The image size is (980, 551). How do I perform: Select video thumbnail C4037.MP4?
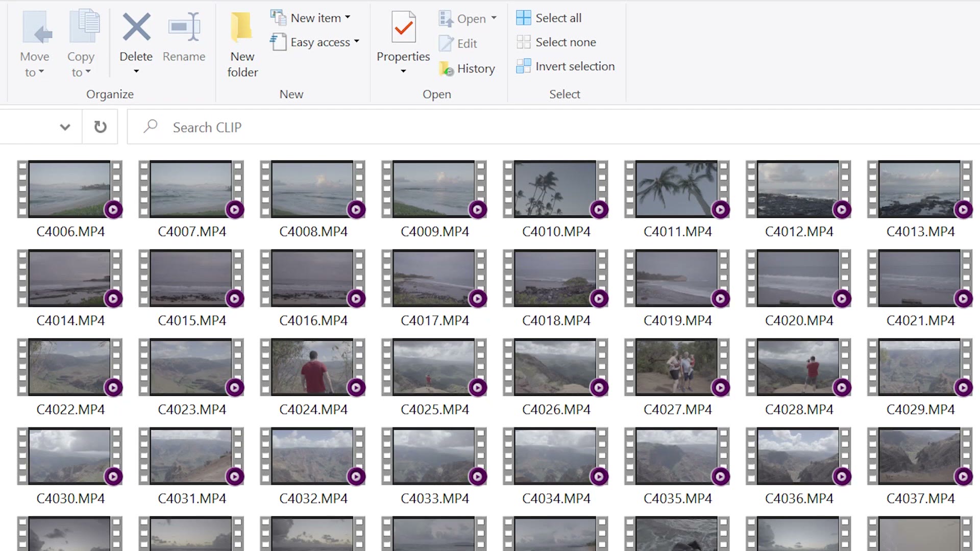920,456
